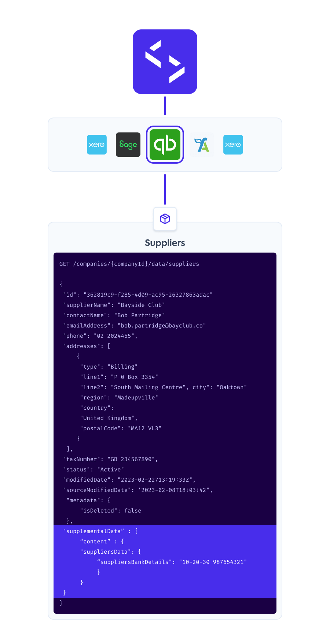This screenshot has width=330, height=644.
Task: Choose the Sage integration icon
Action: 128,145
